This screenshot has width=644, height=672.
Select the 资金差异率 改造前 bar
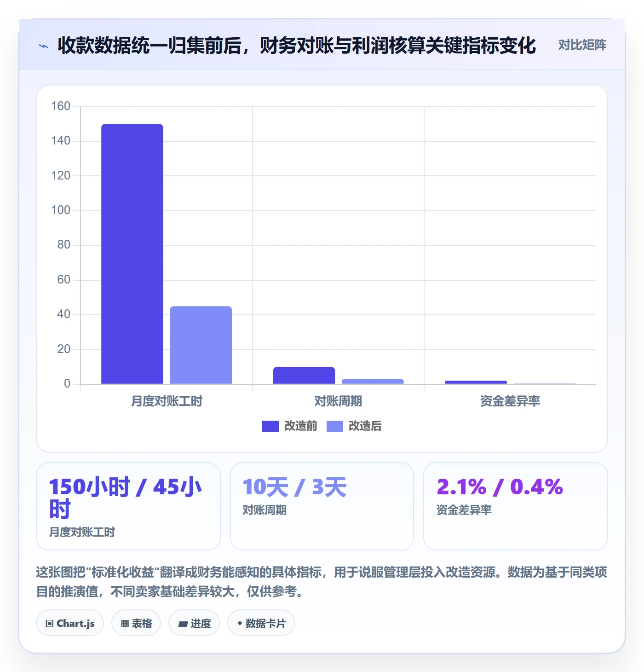click(x=476, y=382)
